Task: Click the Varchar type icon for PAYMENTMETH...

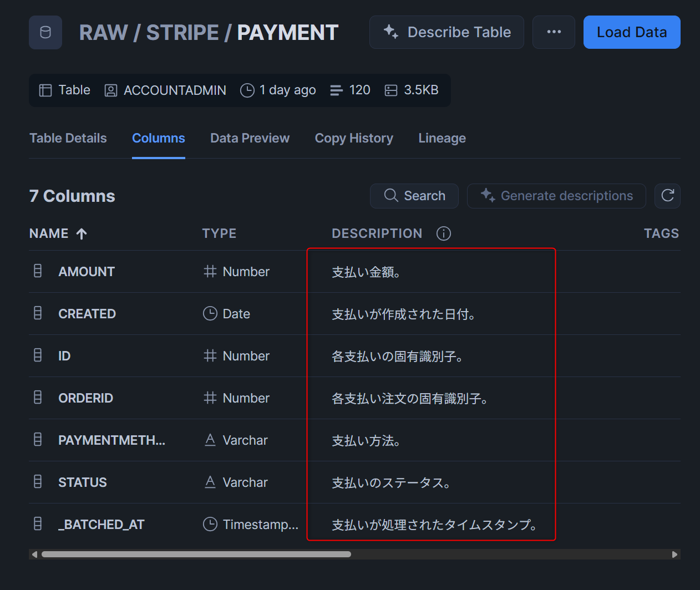Action: point(210,440)
